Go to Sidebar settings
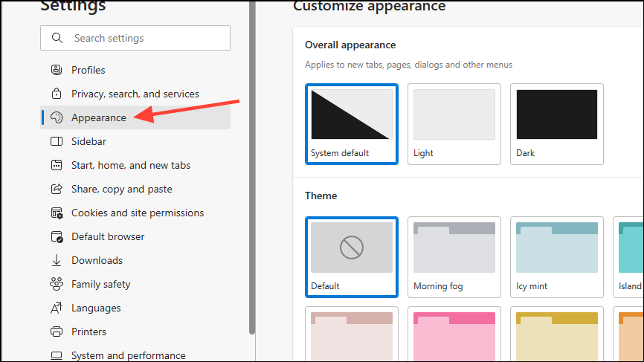The height and width of the screenshot is (362, 644). coord(135,141)
